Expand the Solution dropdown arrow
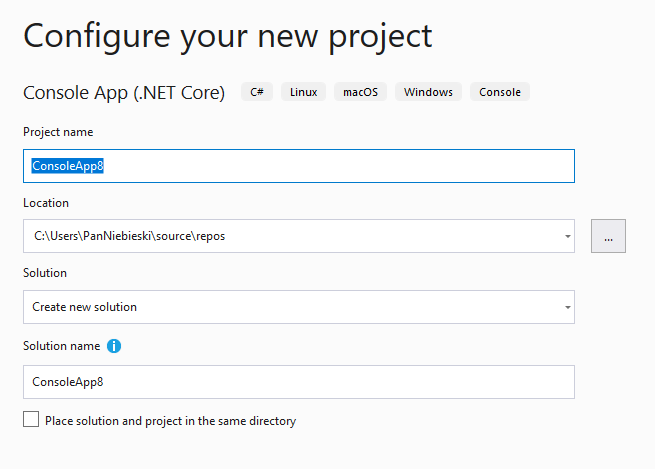655x469 pixels. 568,307
